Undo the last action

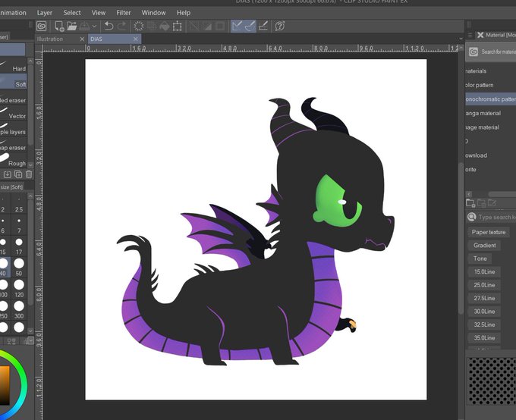point(109,26)
